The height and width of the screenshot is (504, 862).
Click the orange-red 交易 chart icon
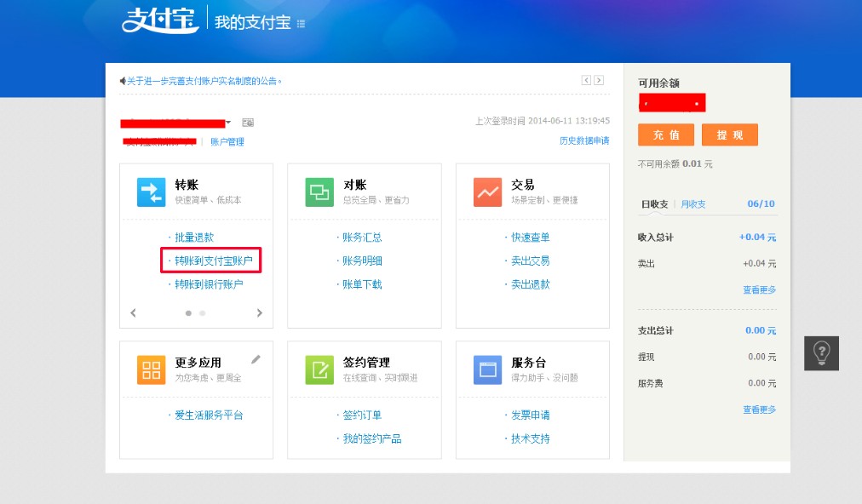487,192
